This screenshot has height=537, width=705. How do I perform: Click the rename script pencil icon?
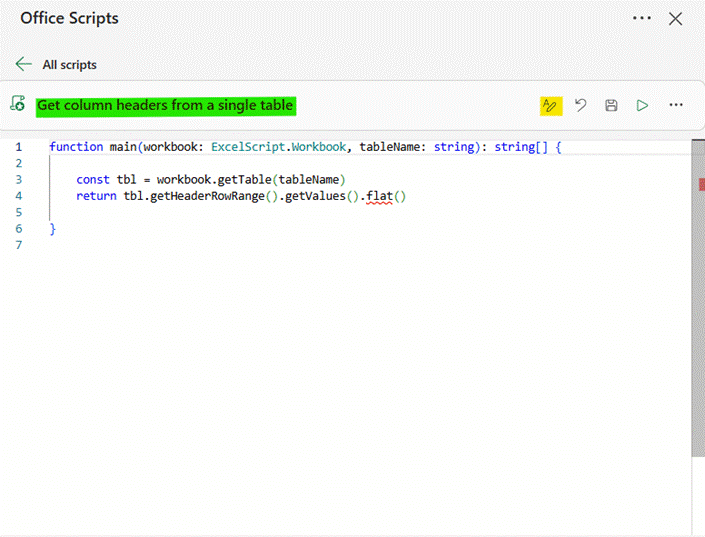click(x=551, y=106)
